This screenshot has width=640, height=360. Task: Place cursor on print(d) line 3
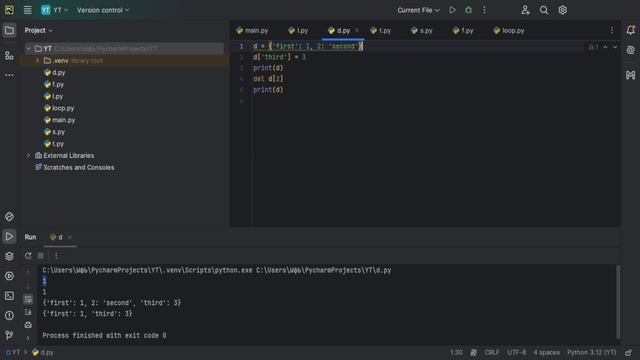[x=268, y=68]
